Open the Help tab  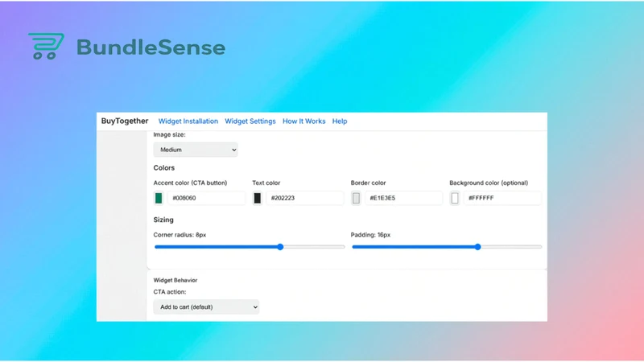[340, 121]
